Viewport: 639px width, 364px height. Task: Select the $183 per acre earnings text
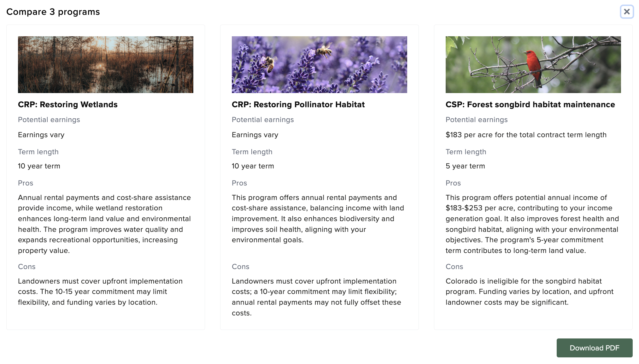point(526,135)
